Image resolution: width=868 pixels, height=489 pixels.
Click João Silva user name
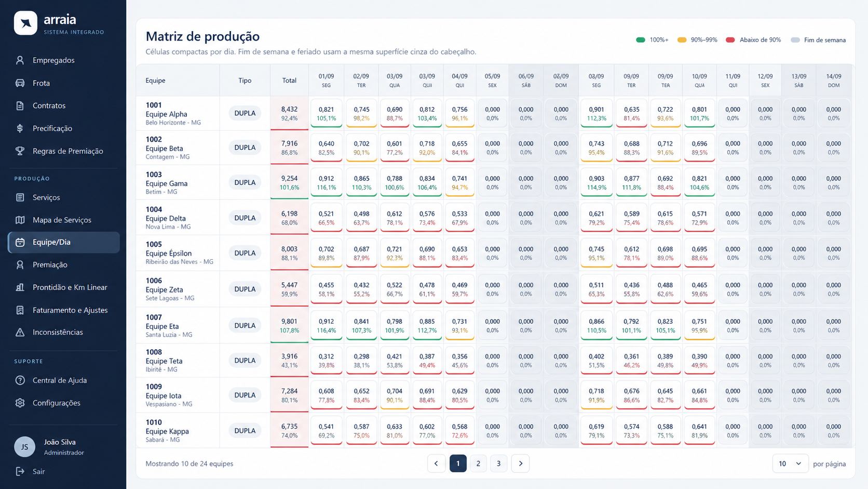[60, 442]
